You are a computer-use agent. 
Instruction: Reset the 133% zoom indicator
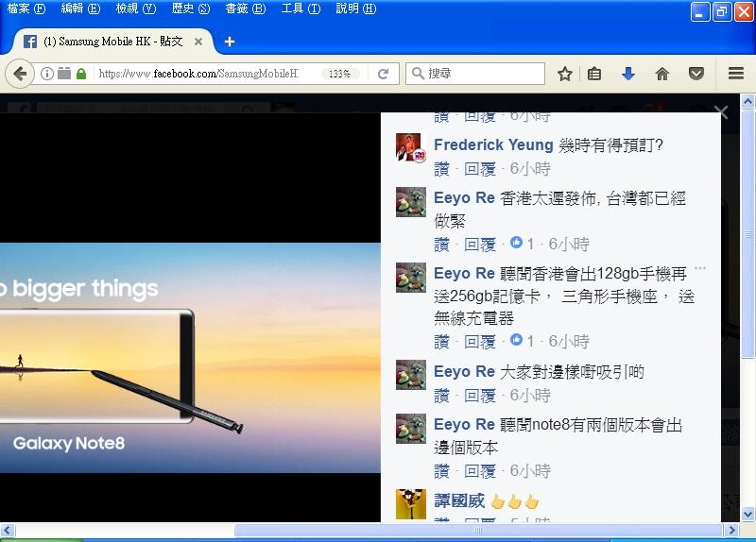pos(340,74)
